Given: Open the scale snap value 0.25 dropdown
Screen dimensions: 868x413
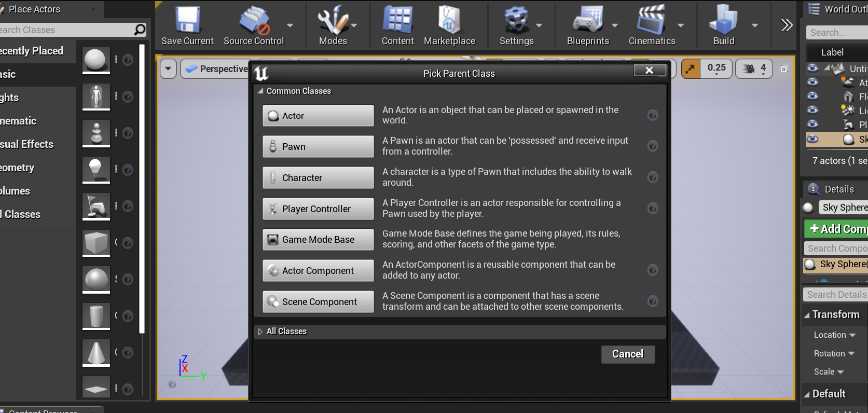Looking at the screenshot, I should [x=717, y=68].
